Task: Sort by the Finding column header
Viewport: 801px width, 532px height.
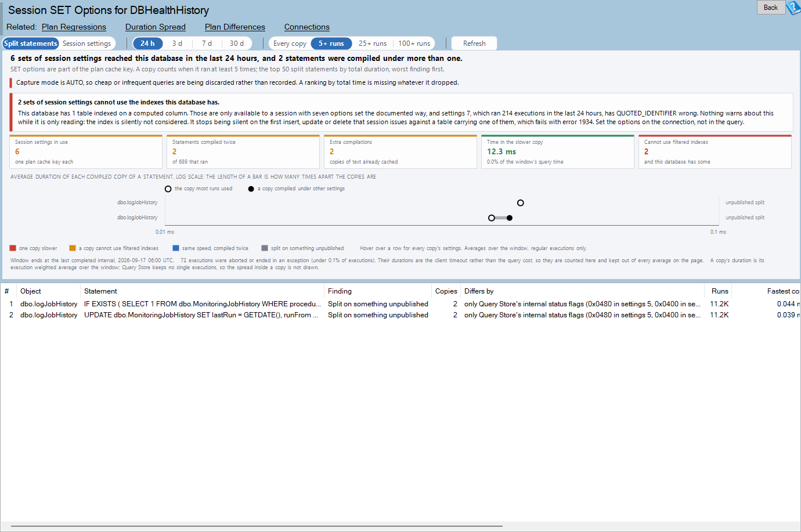Action: click(x=378, y=291)
